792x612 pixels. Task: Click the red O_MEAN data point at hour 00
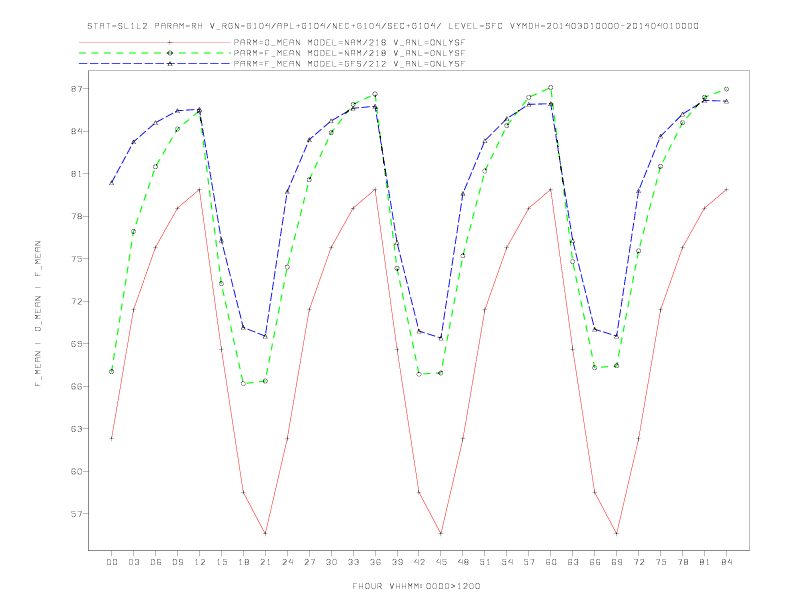coord(112,438)
